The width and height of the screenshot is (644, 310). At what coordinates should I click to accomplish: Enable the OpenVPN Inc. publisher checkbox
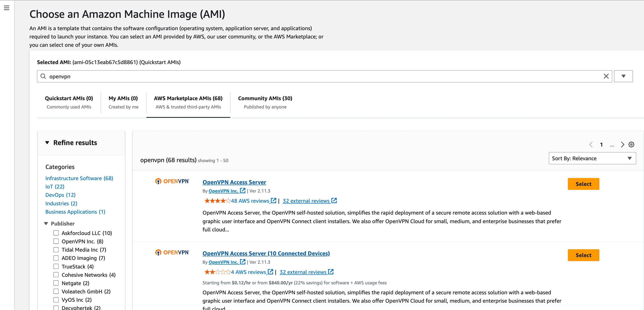pos(56,241)
